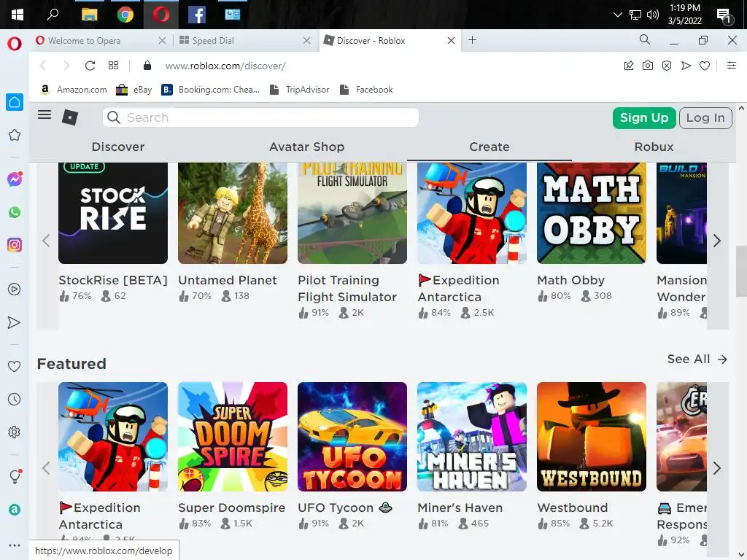This screenshot has width=747, height=560.
Task: Open Windows Start menu
Action: (18, 15)
